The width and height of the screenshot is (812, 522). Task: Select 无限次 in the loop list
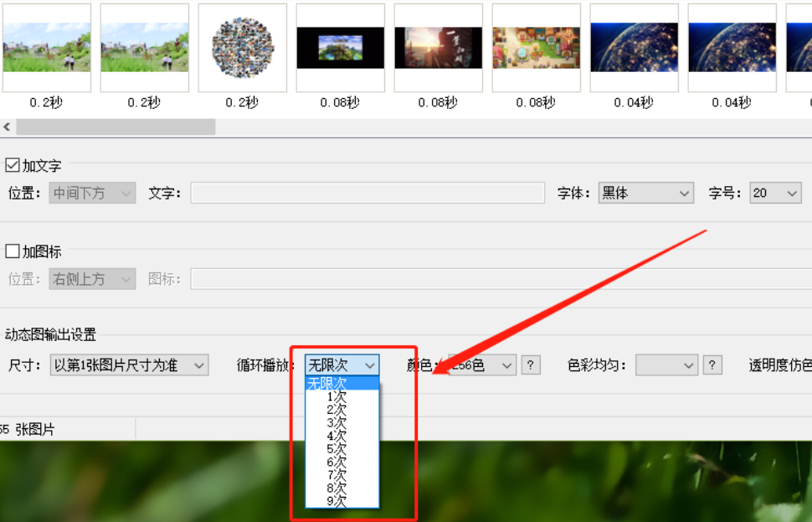[342, 384]
